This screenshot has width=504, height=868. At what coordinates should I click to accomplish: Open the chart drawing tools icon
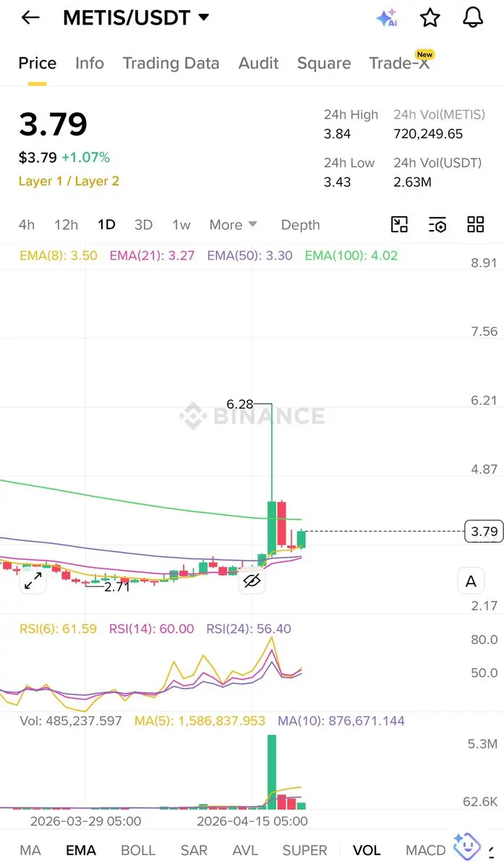pyautogui.click(x=399, y=224)
